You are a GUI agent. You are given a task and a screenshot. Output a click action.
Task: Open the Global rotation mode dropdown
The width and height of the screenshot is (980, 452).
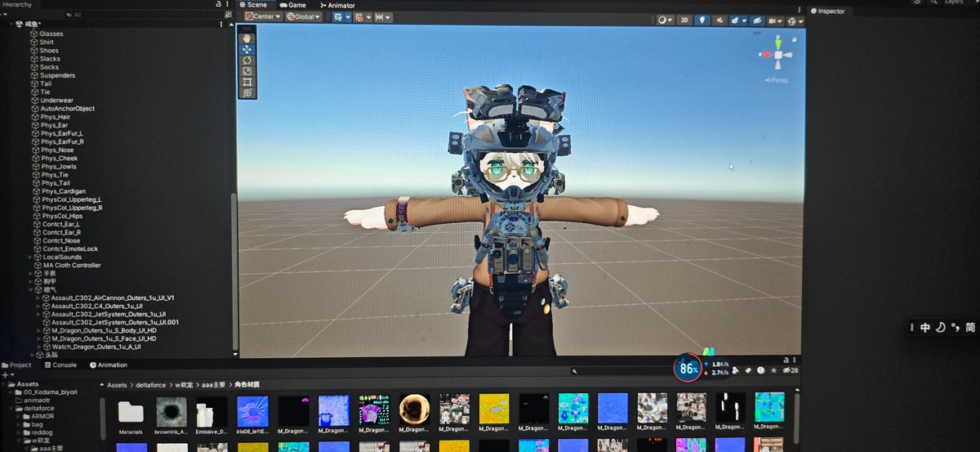tap(303, 16)
